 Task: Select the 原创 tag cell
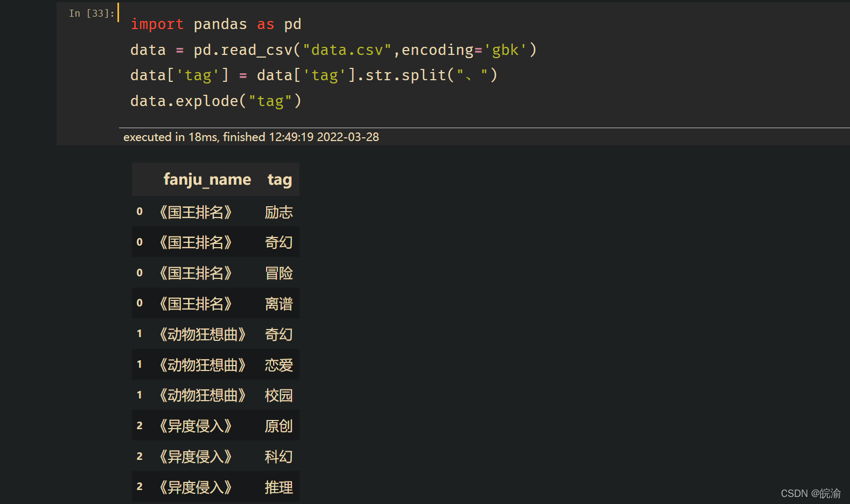tap(278, 426)
